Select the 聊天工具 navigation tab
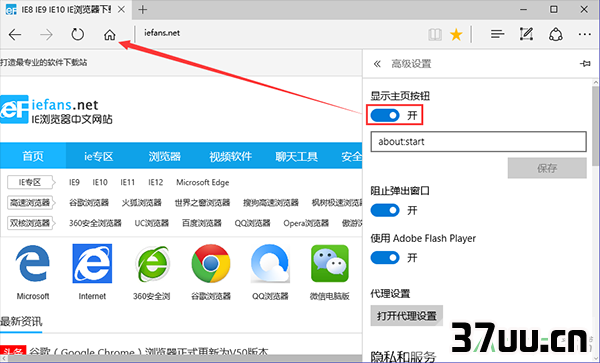The image size is (600, 363). 297,156
